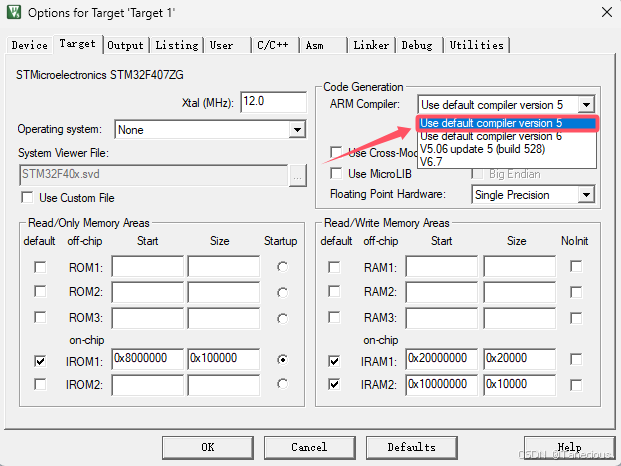Select the Utilities tab
Image resolution: width=621 pixels, height=466 pixels.
coord(476,45)
